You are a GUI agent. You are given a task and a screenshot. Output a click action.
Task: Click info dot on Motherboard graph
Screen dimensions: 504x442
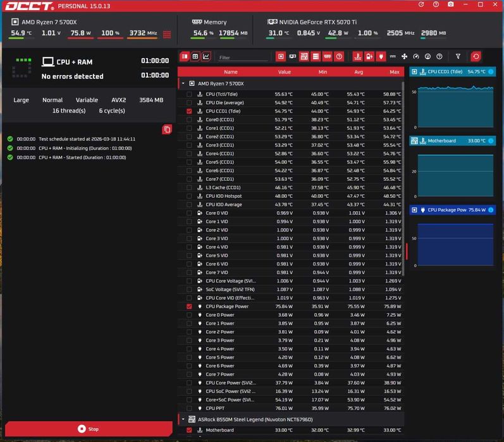click(x=491, y=141)
